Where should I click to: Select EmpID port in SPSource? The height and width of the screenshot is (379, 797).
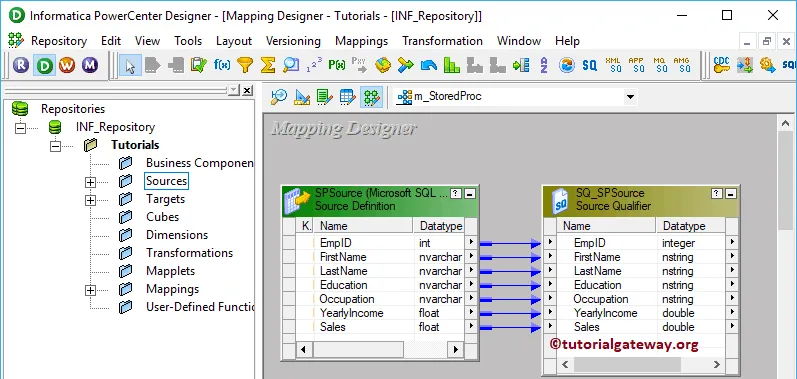[335, 243]
